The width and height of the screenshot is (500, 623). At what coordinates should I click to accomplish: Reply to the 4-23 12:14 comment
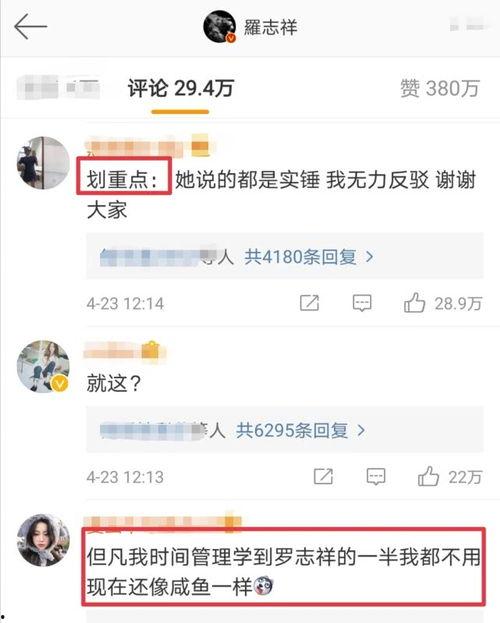coord(362,303)
